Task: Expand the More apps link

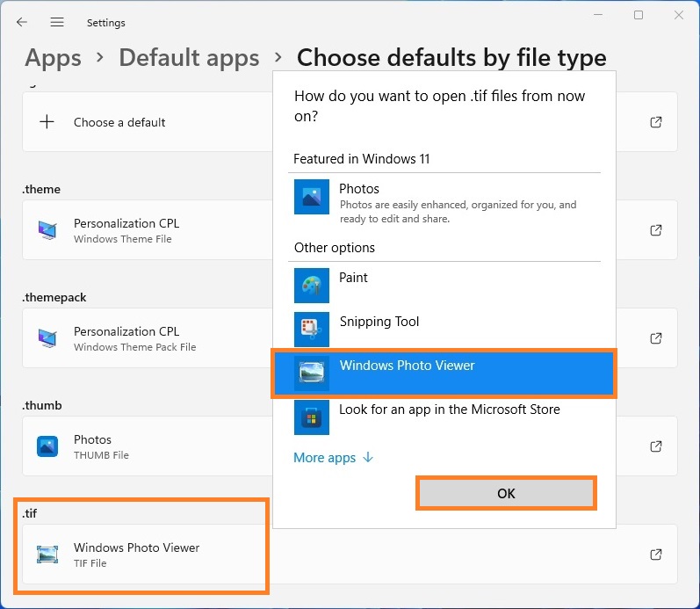Action: point(333,458)
